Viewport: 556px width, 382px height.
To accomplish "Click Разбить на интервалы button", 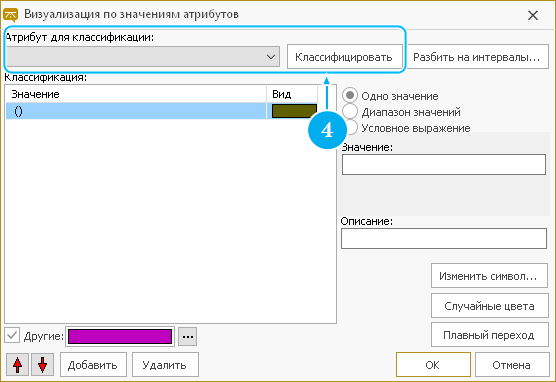I will tap(477, 57).
